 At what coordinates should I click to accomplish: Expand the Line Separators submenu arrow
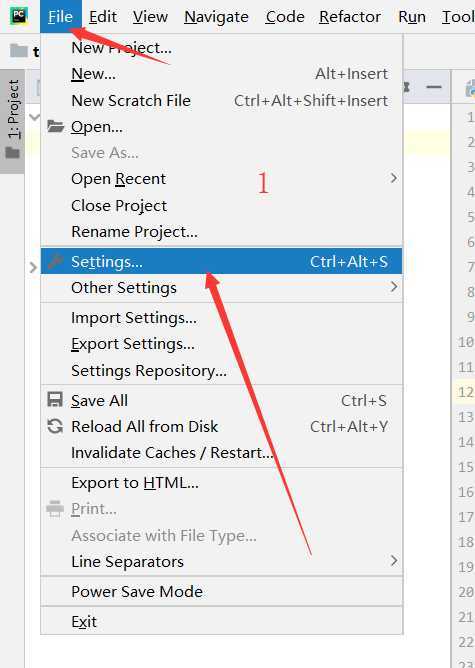pos(394,561)
